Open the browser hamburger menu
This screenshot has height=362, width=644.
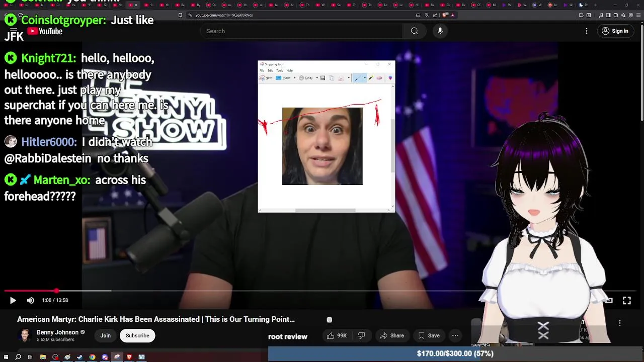(x=638, y=15)
